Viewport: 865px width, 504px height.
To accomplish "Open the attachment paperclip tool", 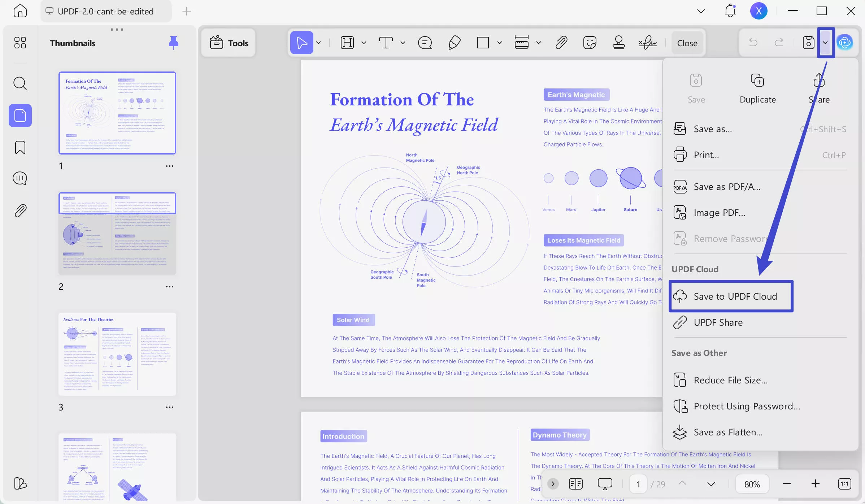I will [561, 43].
